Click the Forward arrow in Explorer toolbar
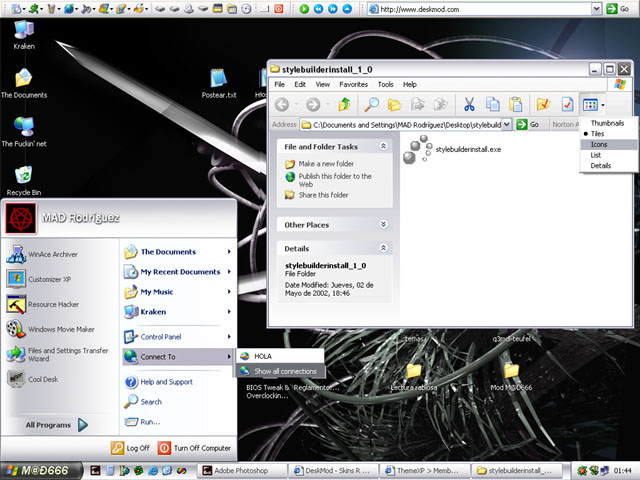This screenshot has height=480, width=640. pyautogui.click(x=313, y=104)
